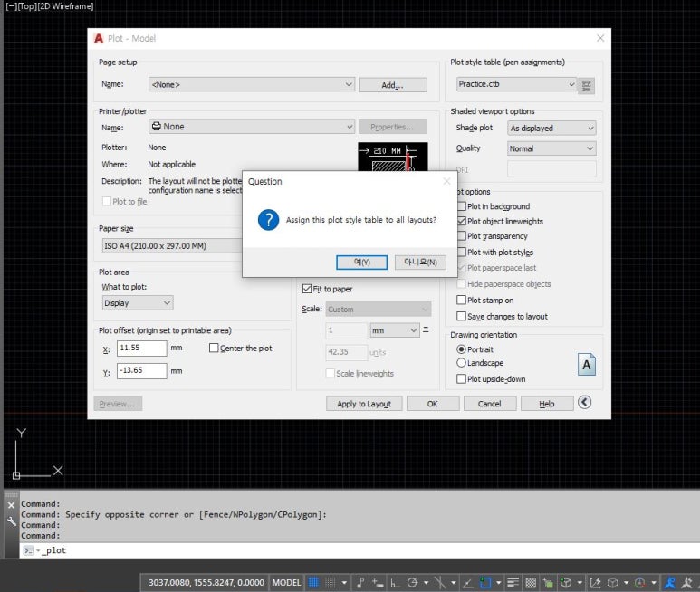Click the MODEL space status bar button
The height and width of the screenshot is (592, 700).
pyautogui.click(x=287, y=582)
